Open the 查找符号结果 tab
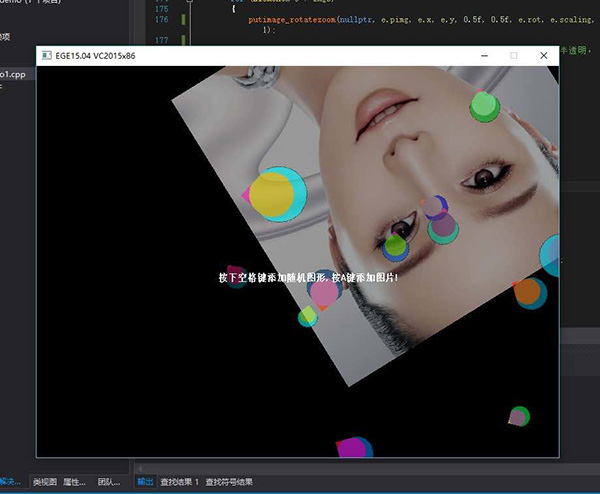Viewport: 600px width, 494px height. click(229, 482)
